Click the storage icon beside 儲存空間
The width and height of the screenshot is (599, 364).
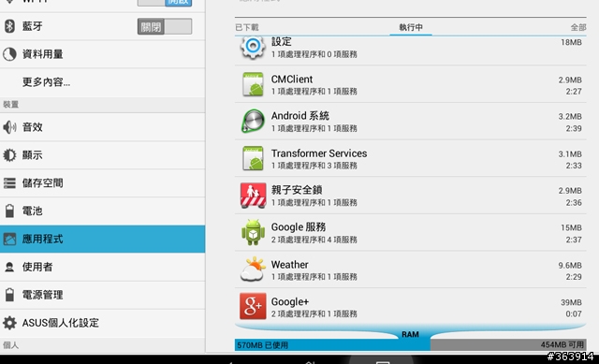tap(9, 183)
